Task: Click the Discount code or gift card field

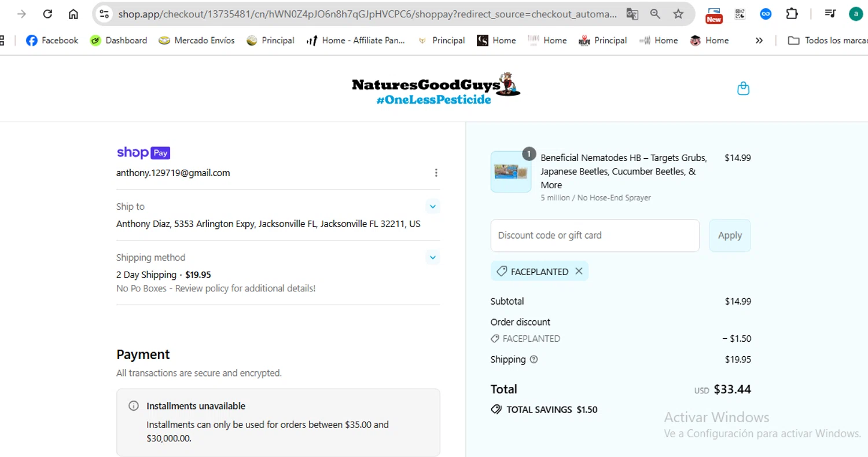Action: coord(595,235)
